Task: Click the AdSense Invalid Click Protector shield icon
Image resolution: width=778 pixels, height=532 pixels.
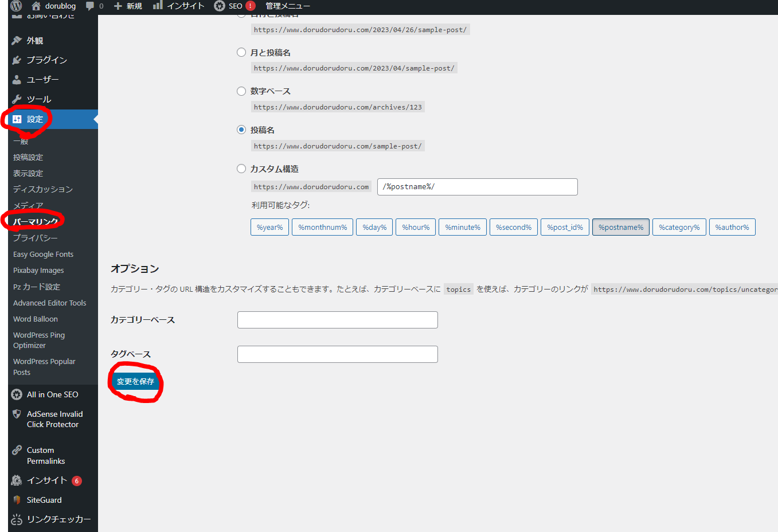Action: pyautogui.click(x=17, y=414)
